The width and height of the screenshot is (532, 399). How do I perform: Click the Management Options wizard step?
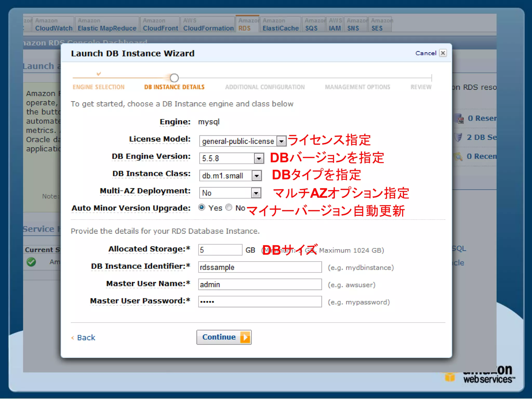[x=357, y=87]
